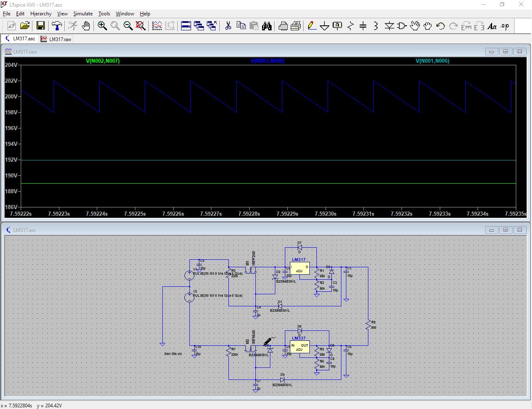This screenshot has width=532, height=409.
Task: Click the cyan V(N001,N006) trace label
Action: [432, 61]
